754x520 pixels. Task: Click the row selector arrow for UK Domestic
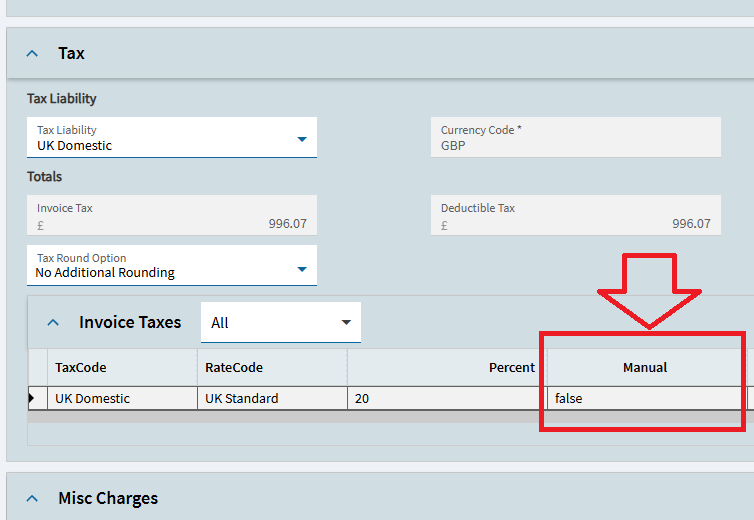(x=38, y=398)
